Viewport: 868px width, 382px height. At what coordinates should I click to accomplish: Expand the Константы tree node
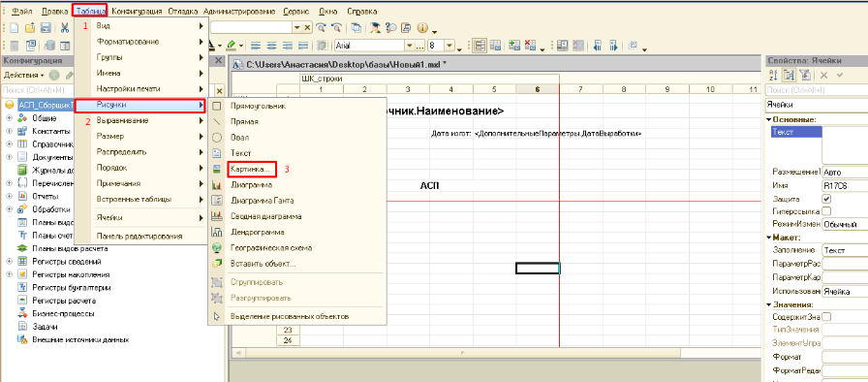(x=9, y=131)
